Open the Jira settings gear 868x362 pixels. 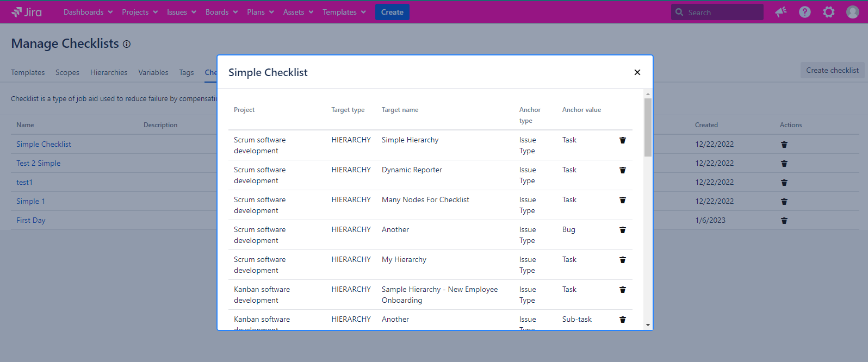click(828, 12)
